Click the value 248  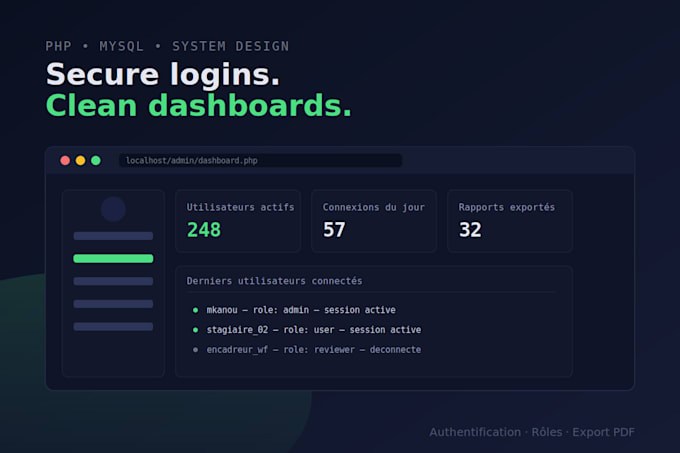[204, 230]
